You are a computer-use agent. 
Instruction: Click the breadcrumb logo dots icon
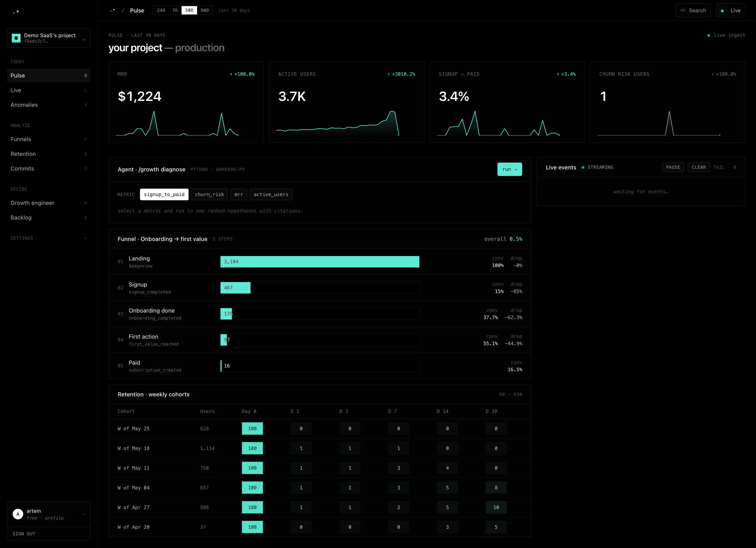coord(113,10)
